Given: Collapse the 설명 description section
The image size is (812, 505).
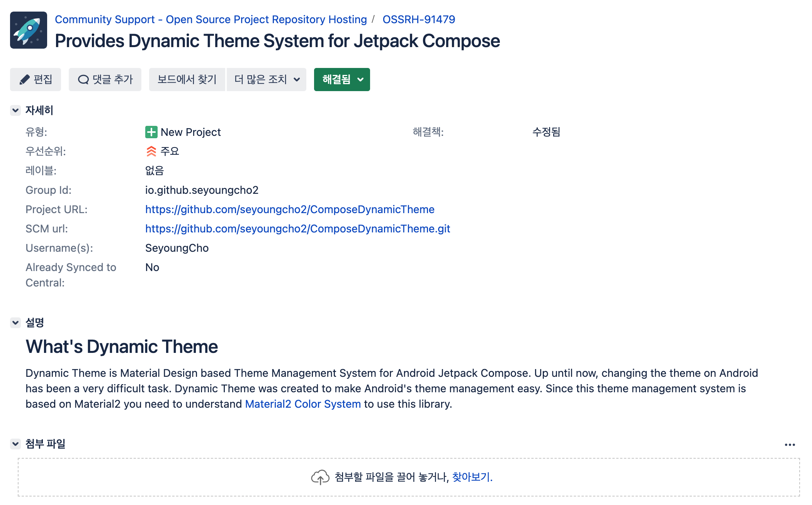Looking at the screenshot, I should click(15, 323).
